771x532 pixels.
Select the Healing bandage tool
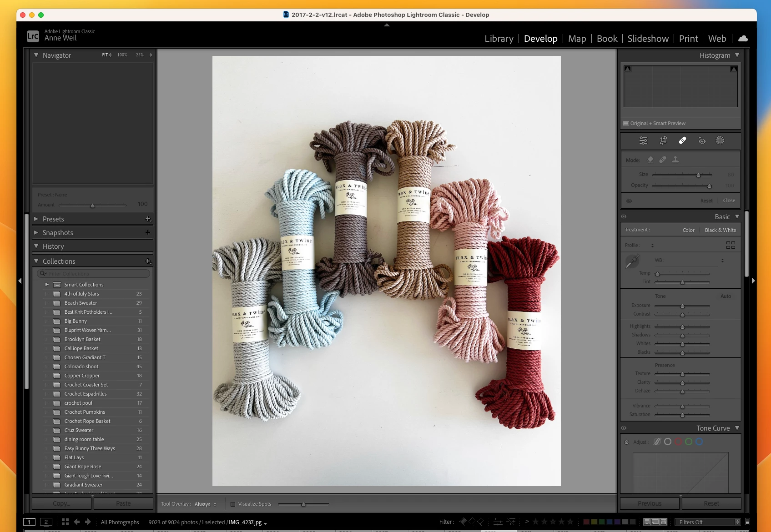click(x=682, y=141)
